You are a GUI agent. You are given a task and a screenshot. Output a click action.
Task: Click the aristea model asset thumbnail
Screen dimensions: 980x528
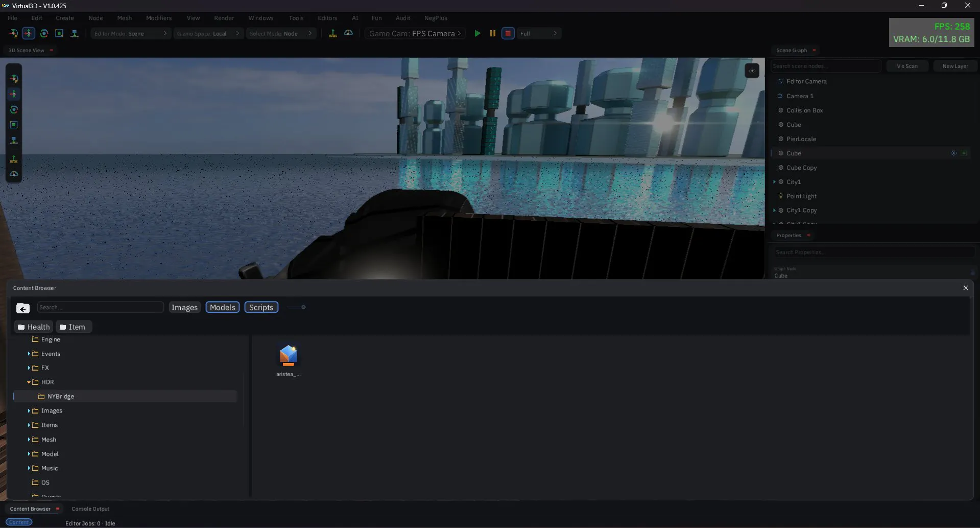coord(289,356)
